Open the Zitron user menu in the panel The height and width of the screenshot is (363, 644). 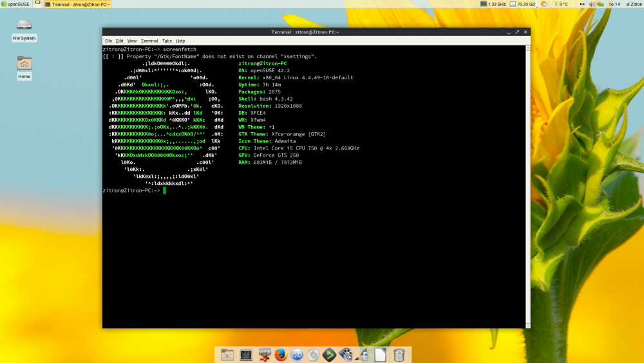[x=634, y=4]
